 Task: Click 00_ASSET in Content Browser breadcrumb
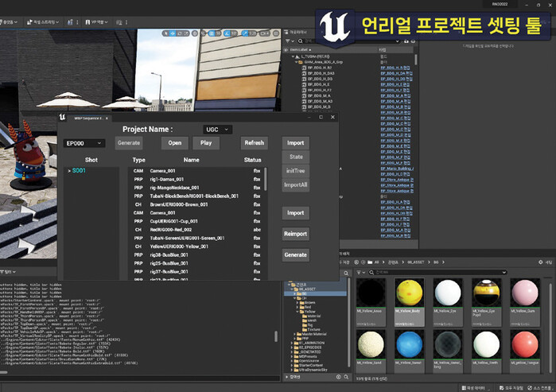tap(416, 262)
